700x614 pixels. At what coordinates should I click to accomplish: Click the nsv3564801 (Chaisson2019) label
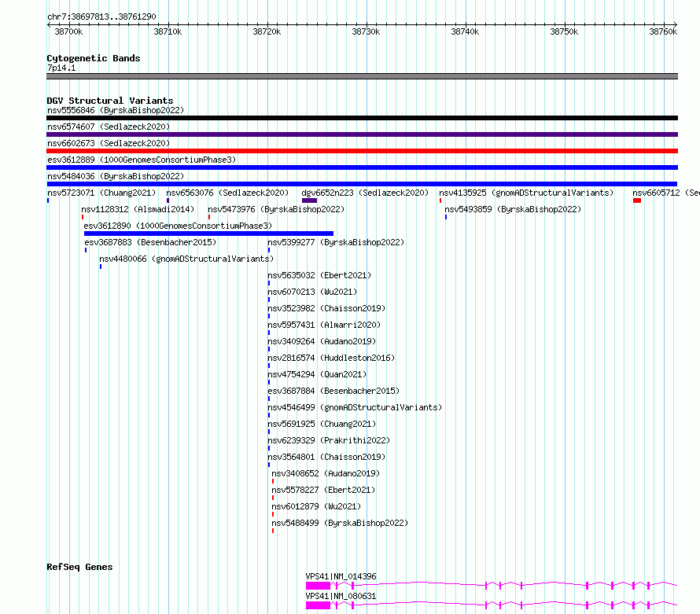tap(326, 457)
